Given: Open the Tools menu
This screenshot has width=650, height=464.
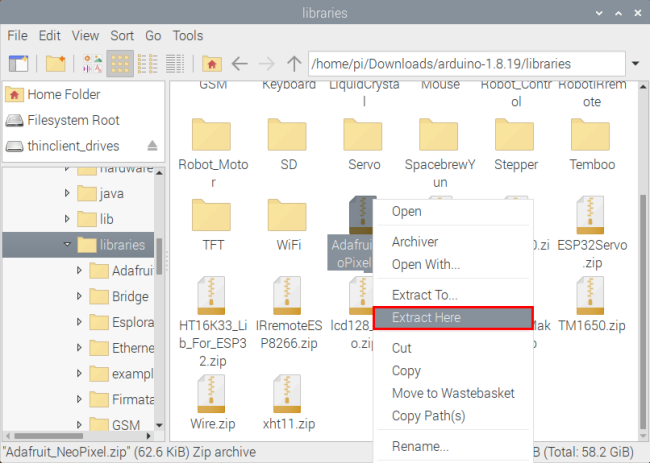Looking at the screenshot, I should tap(188, 36).
